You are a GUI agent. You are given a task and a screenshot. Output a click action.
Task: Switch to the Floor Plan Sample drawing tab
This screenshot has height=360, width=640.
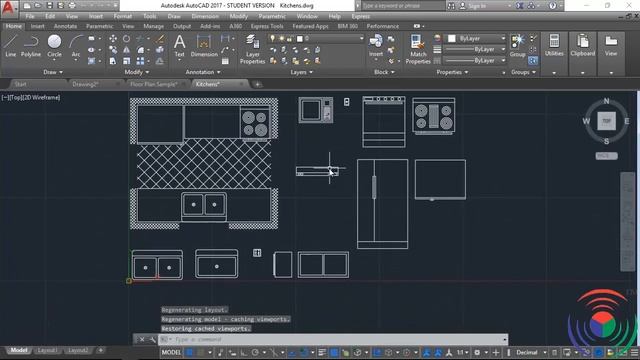pyautogui.click(x=154, y=84)
